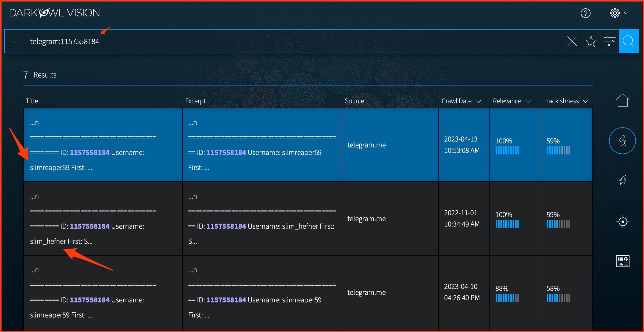The height and width of the screenshot is (332, 644).
Task: Click crawl date 2023-04-10 04:26:40 PM
Action: (x=462, y=292)
